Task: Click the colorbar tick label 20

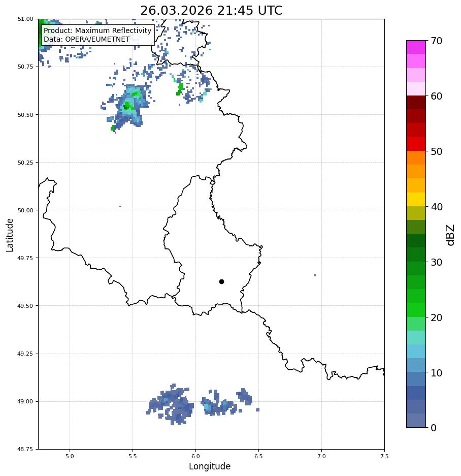Action: pyautogui.click(x=437, y=318)
